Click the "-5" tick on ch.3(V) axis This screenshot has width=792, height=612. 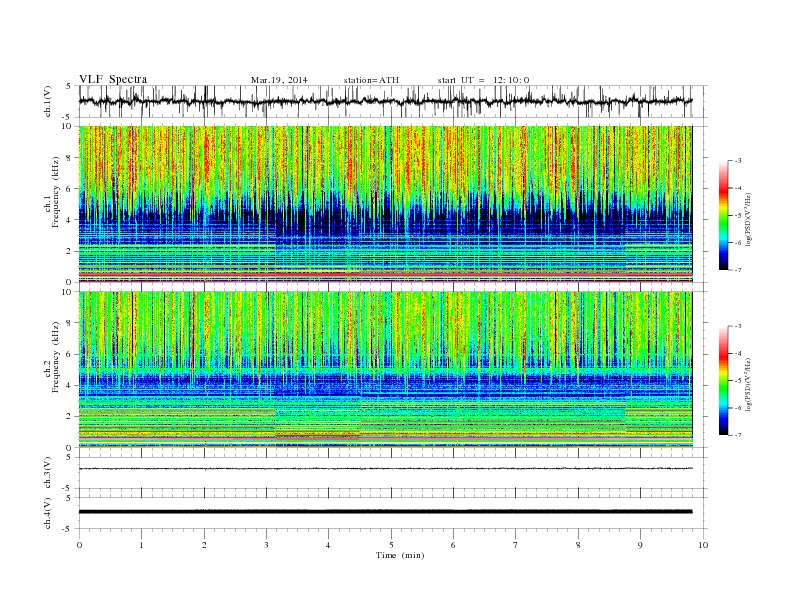[68, 489]
